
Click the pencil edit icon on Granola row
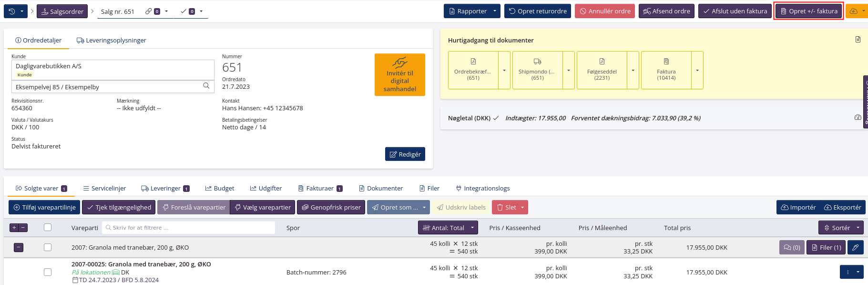click(x=855, y=247)
